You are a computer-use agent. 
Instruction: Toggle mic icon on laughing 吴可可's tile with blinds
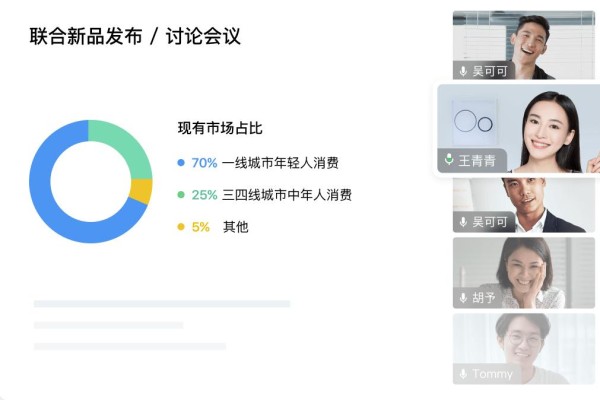463,71
